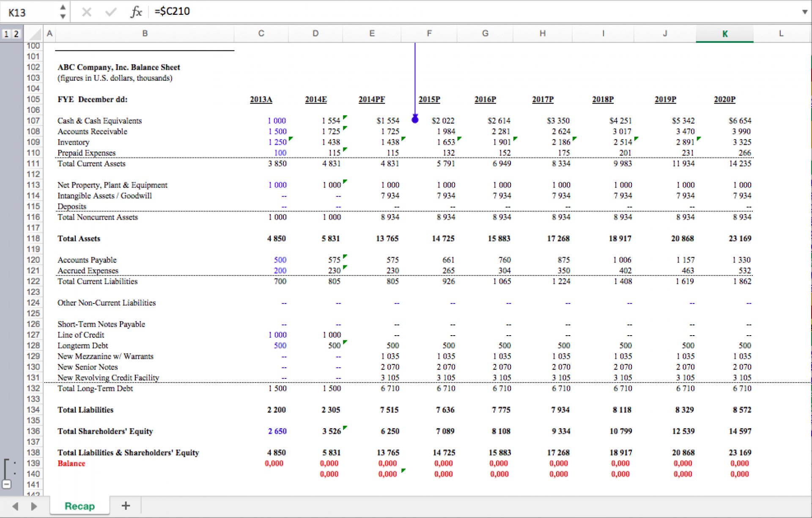812x518 pixels.
Task: Select row 118 header
Action: pos(33,238)
